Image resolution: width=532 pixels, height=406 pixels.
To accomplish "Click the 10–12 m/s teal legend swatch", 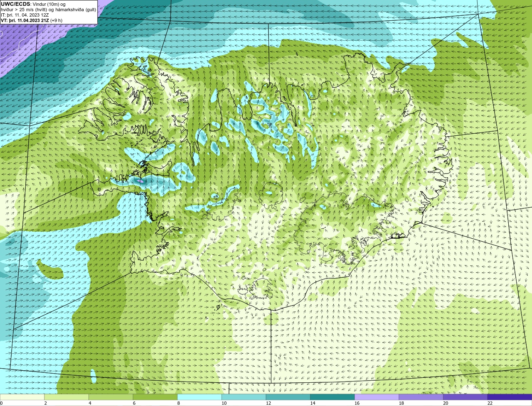I will (x=244, y=397).
